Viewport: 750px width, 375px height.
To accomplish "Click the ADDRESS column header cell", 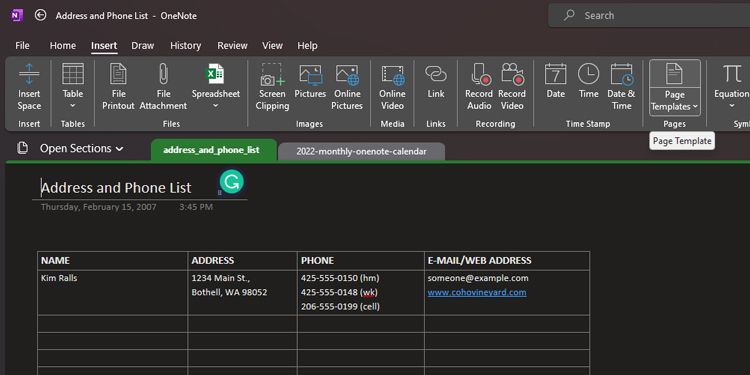I will tap(243, 261).
